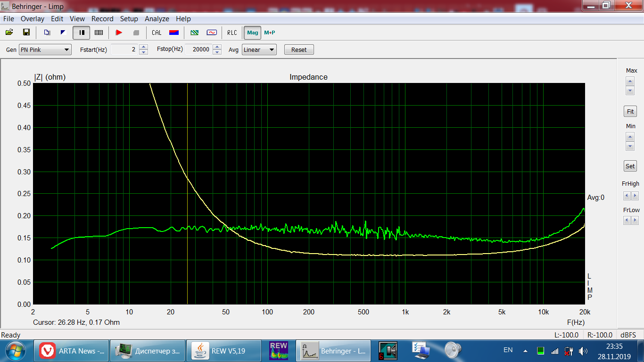Save the measurement with the floppy icon
The height and width of the screenshot is (362, 644).
[26, 33]
